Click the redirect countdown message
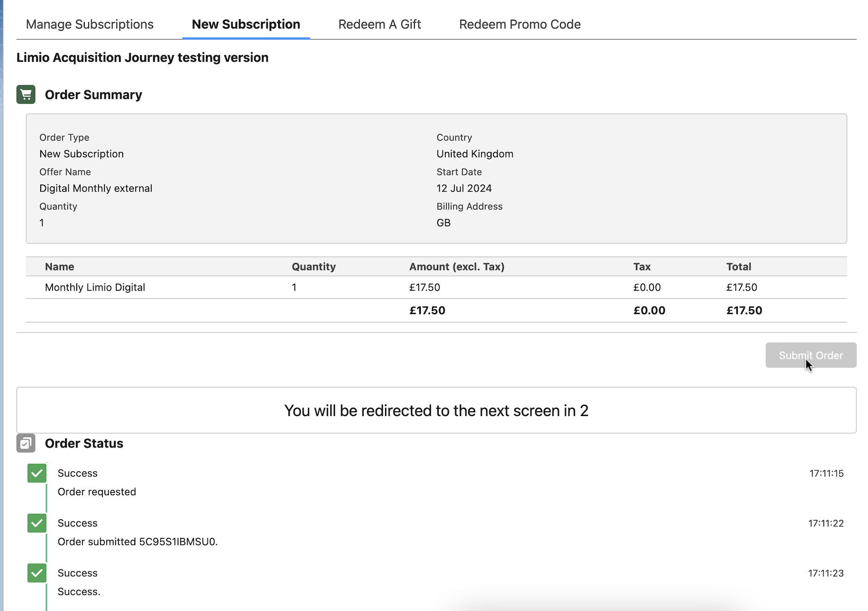The image size is (868, 611). coord(436,410)
